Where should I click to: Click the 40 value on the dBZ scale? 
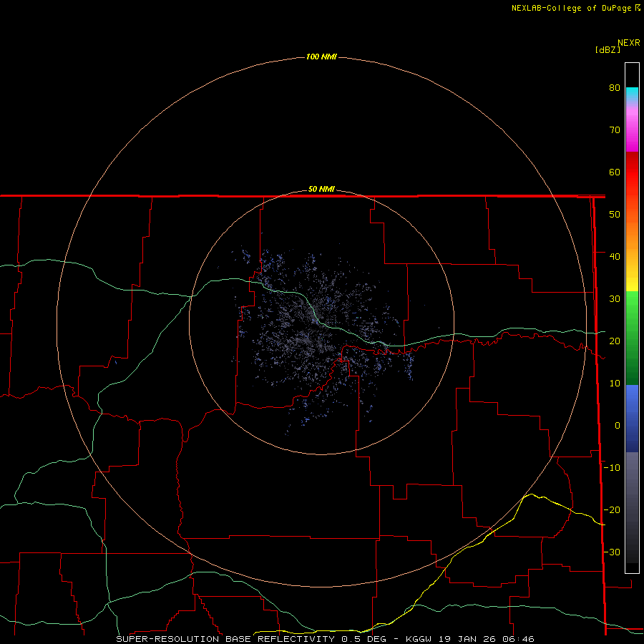click(615, 256)
